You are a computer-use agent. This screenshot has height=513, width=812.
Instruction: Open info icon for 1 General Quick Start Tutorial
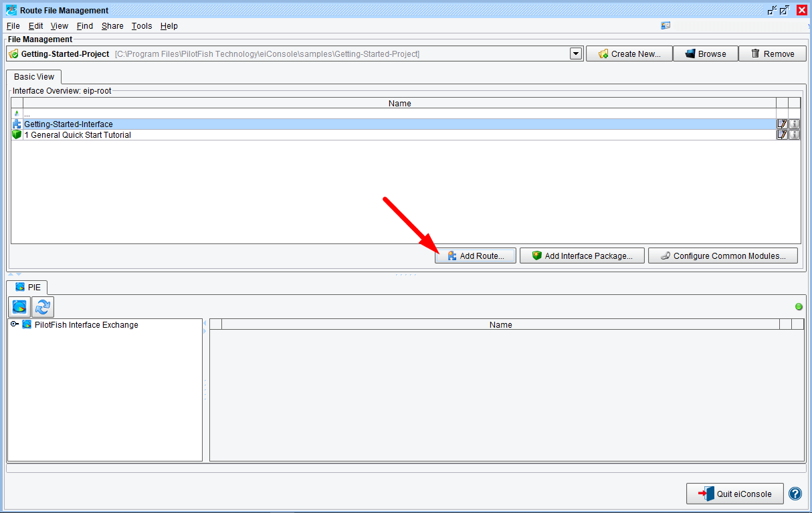tap(794, 134)
